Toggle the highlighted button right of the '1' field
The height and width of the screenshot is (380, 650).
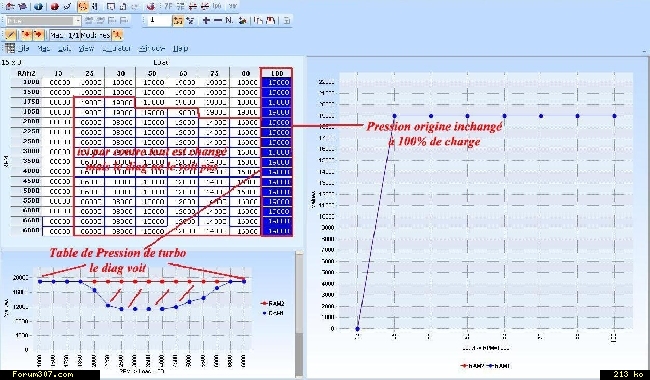178,20
